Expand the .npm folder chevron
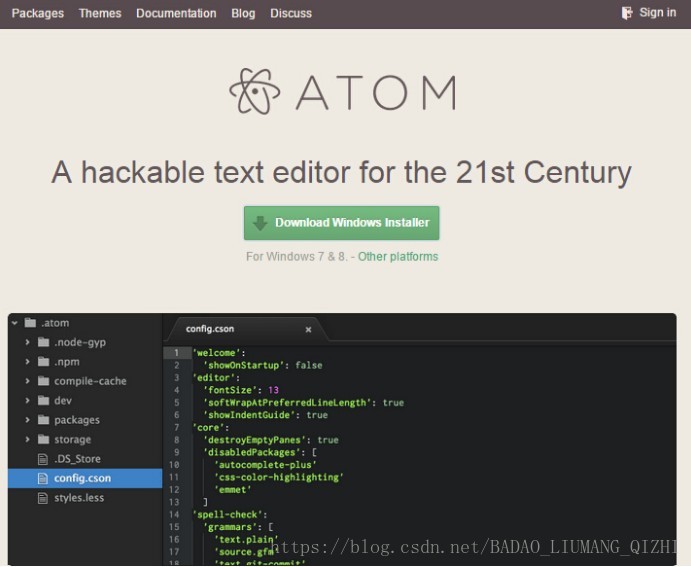This screenshot has height=567, width=691. click(x=27, y=362)
